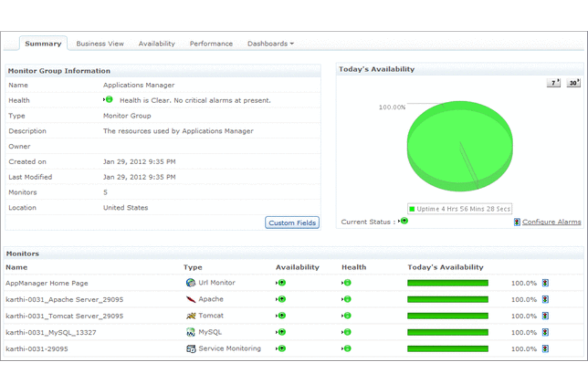588x392 pixels.
Task: Click availability status icon for AppManager Home Page
Action: coord(281,283)
